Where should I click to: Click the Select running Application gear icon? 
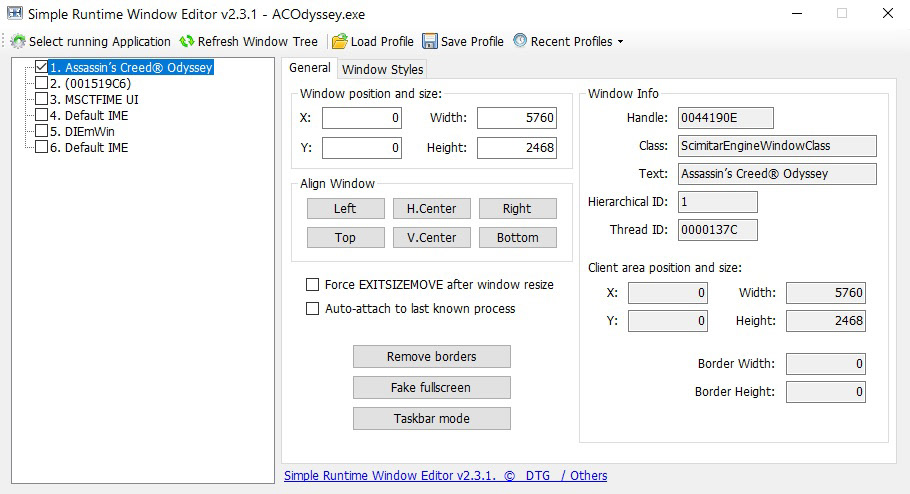[x=19, y=41]
